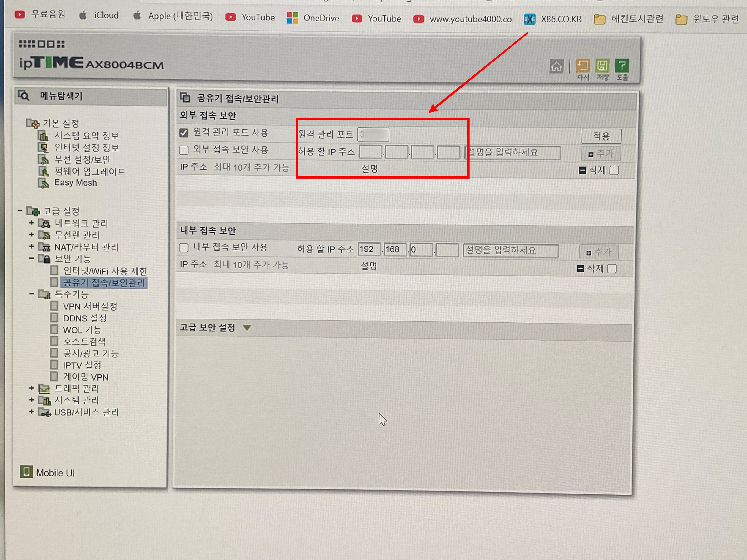
Task: Collapse the 보안 기능 tree node
Action: coord(31,259)
